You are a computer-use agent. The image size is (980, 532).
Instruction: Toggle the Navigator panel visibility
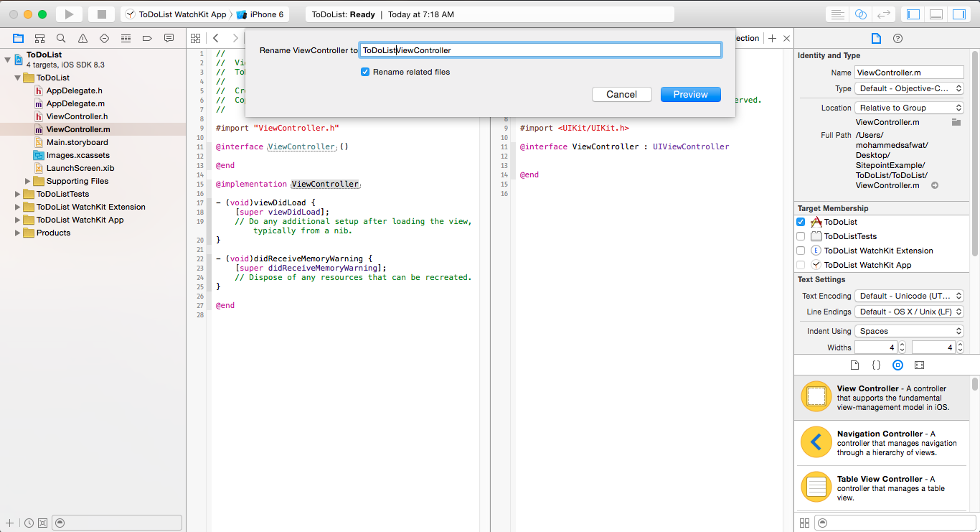[x=913, y=14]
